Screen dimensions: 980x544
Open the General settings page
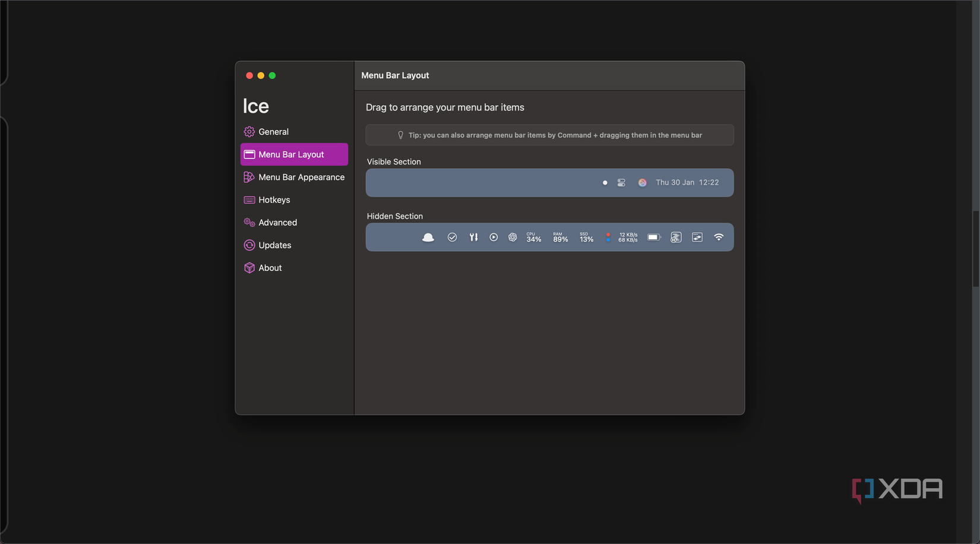274,131
